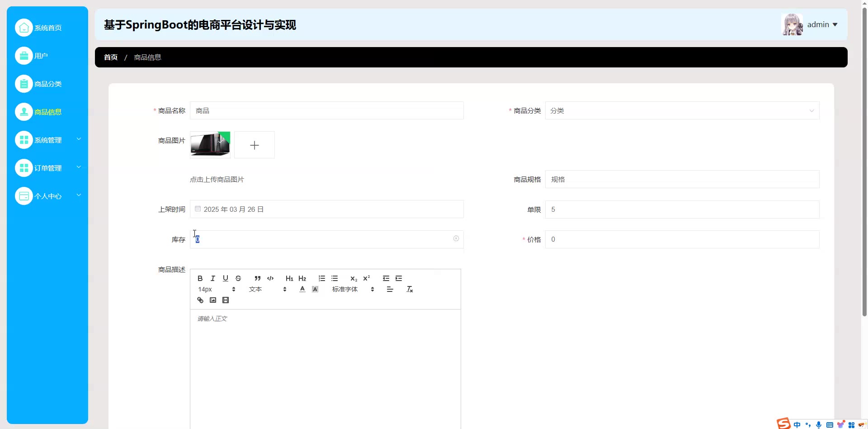Open the 上架时间 date picker field
The width and height of the screenshot is (868, 429).
(327, 209)
